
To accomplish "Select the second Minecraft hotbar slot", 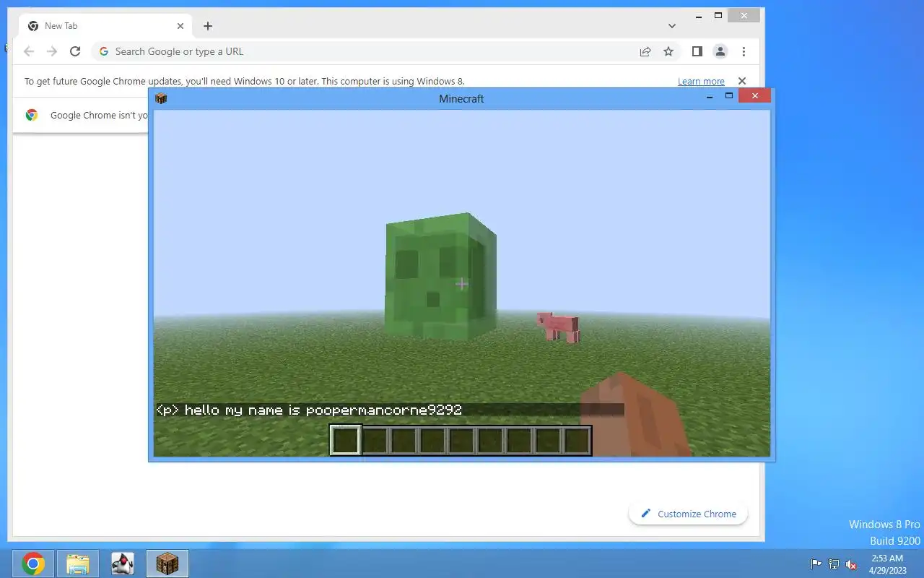I will 375,440.
